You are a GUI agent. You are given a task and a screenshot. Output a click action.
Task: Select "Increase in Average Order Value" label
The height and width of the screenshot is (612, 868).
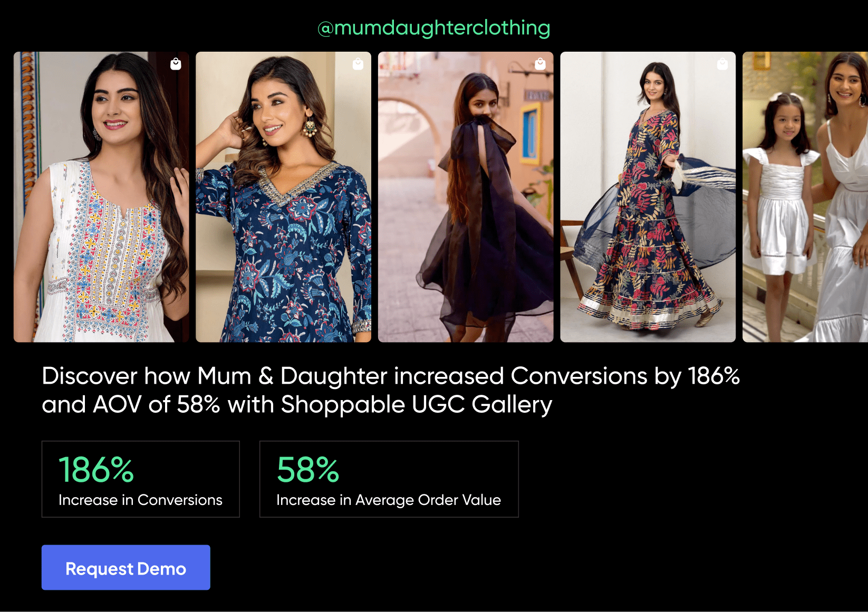coord(389,500)
